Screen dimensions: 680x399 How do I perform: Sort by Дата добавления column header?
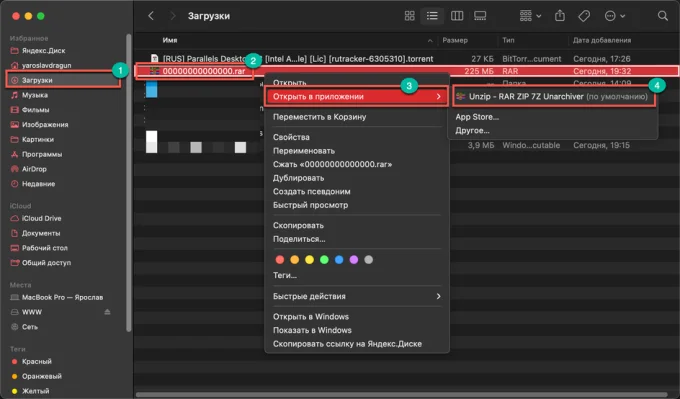coord(602,40)
